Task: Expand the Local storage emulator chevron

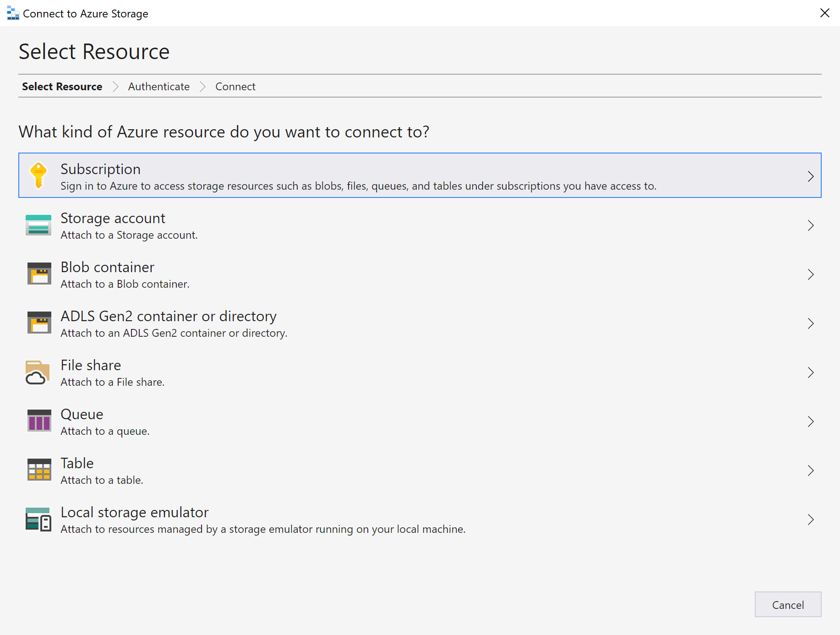Action: click(x=811, y=519)
